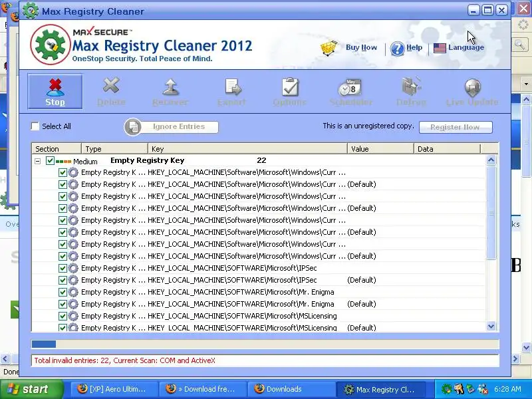Image resolution: width=532 pixels, height=399 pixels.
Task: Click the Delete toolbar icon
Action: (111, 85)
